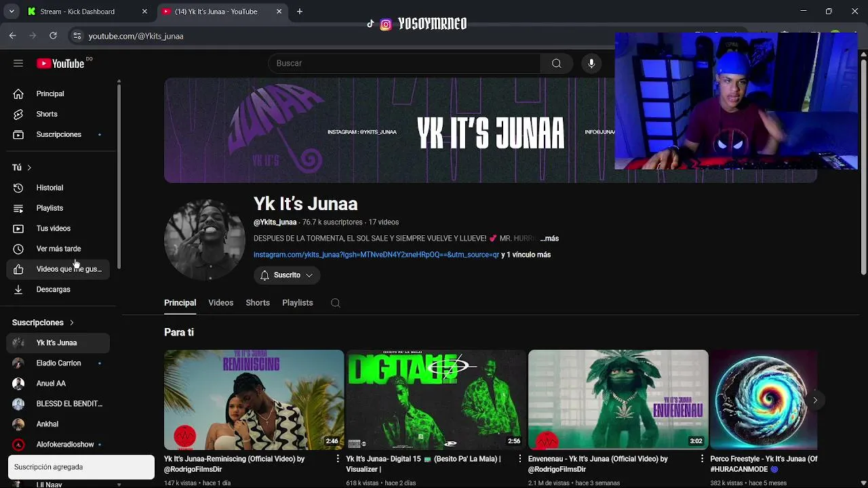This screenshot has width=868, height=488.
Task: Click the browser address bar URL
Action: pyautogui.click(x=136, y=36)
